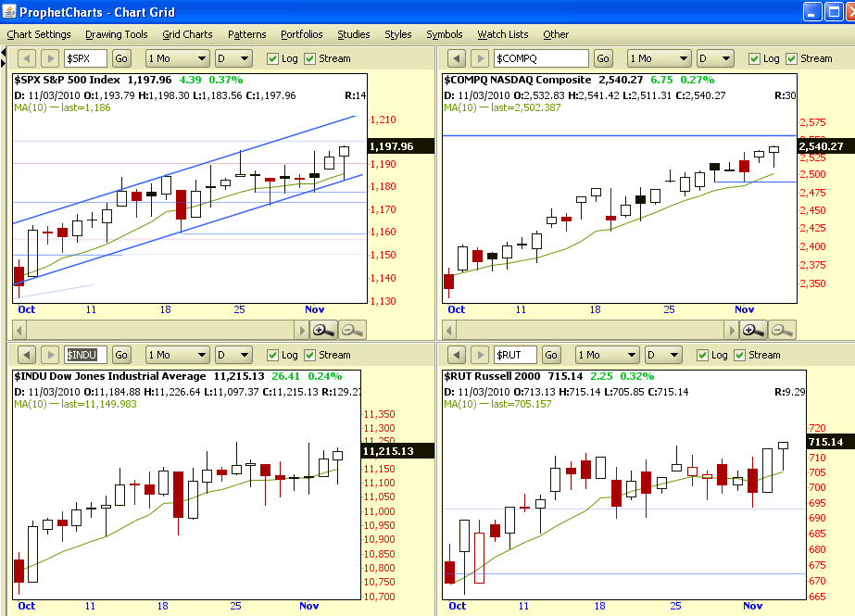The height and width of the screenshot is (616, 855).
Task: Go forward in $INDU chart history
Action: tap(50, 355)
